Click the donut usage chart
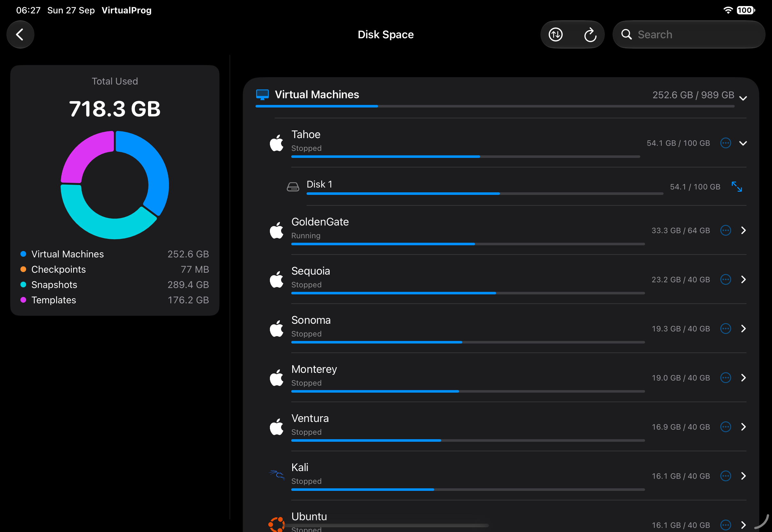The height and width of the screenshot is (532, 772). 115,185
